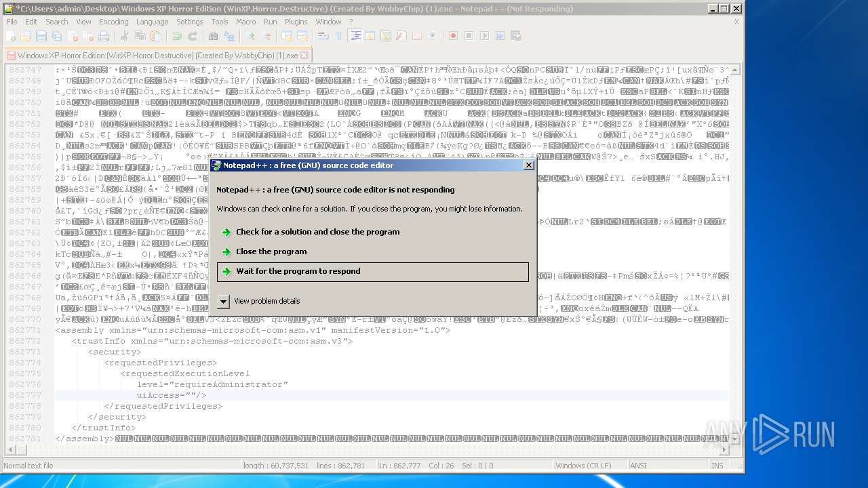This screenshot has height=488, width=868.
Task: Click the Open file toolbar icon
Action: pyautogui.click(x=26, y=36)
